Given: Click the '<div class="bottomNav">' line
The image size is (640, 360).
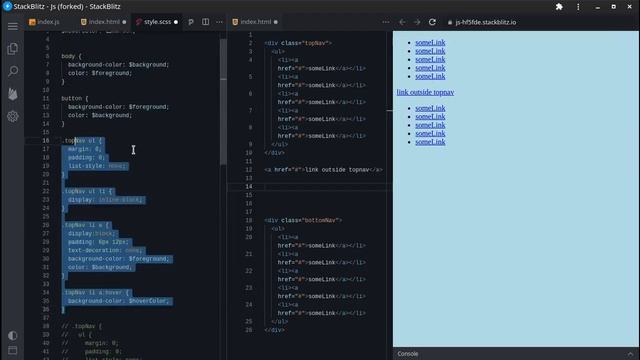Looking at the screenshot, I should (303, 220).
